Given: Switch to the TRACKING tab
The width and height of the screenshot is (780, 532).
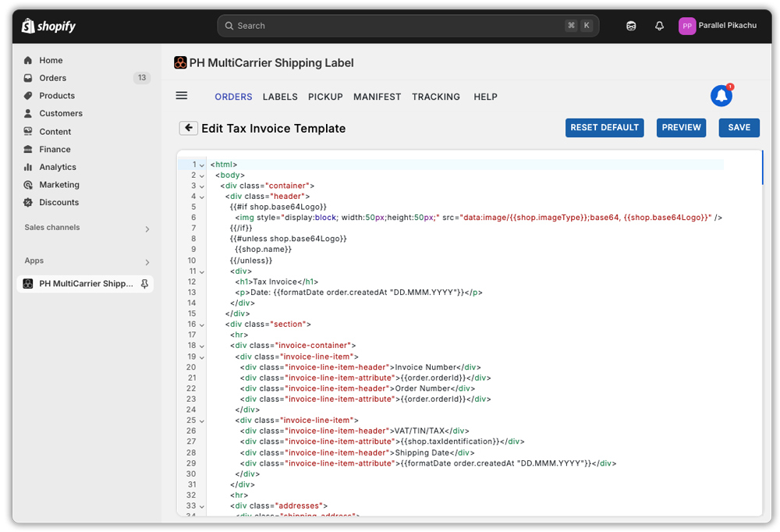Looking at the screenshot, I should coord(436,97).
